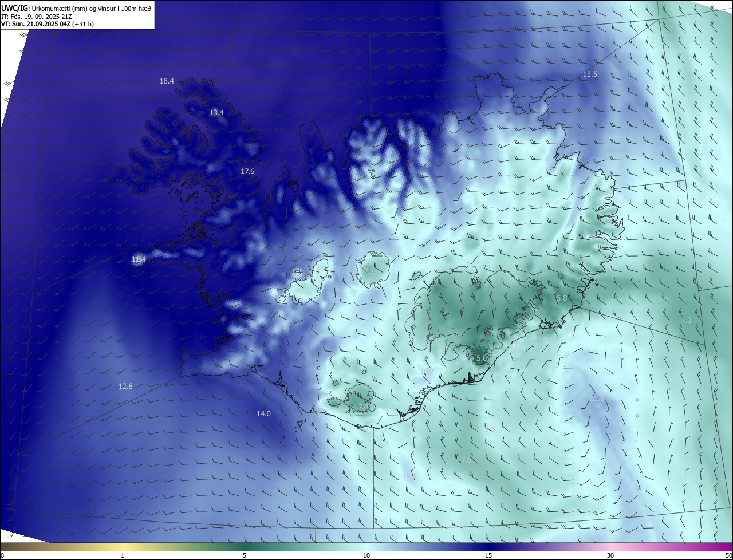Click the 7.3 value over the eastern sea
733x560 pixels.
tap(687, 321)
